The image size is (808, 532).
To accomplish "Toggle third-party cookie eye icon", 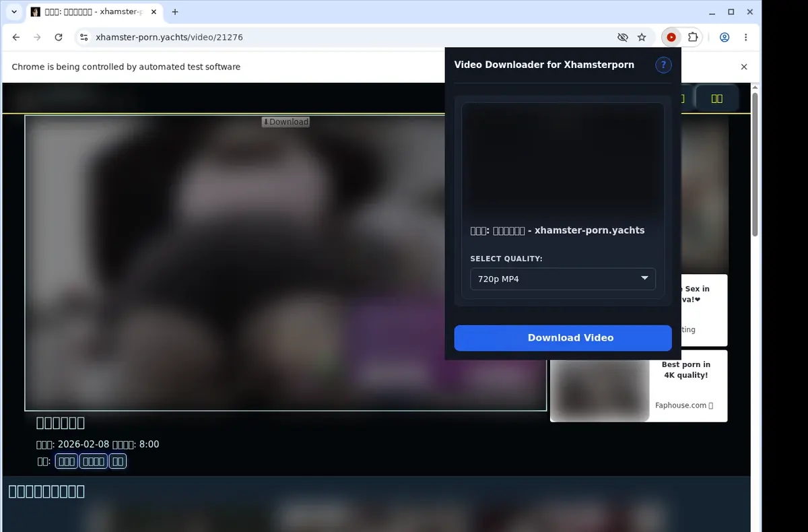I will (x=623, y=37).
